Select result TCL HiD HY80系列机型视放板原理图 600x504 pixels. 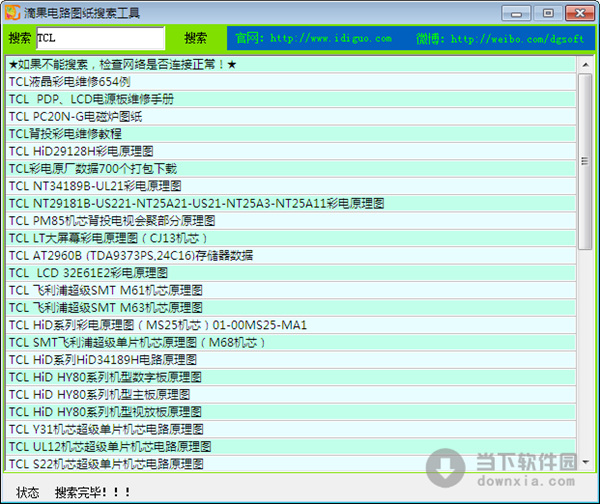(291, 412)
